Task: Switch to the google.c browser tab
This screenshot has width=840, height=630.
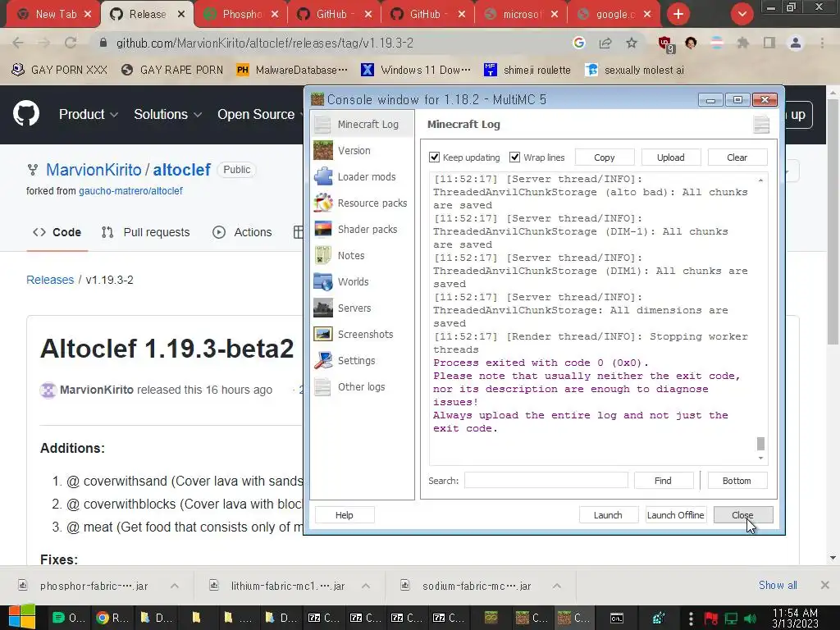Action: click(614, 14)
